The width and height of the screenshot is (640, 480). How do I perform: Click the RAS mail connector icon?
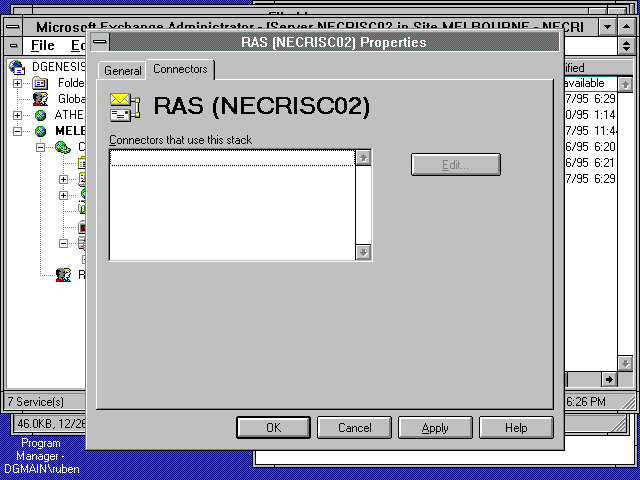pyautogui.click(x=125, y=107)
